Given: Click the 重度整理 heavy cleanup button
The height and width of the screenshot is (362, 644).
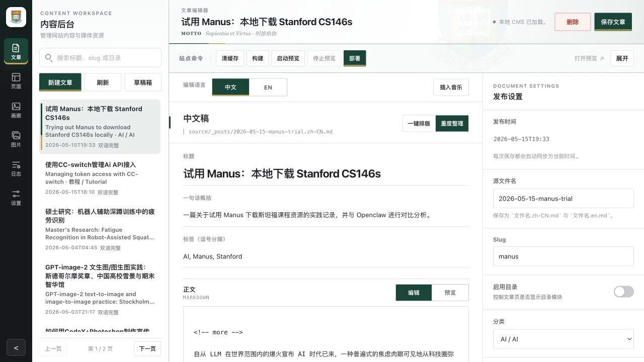Looking at the screenshot, I should (x=452, y=123).
